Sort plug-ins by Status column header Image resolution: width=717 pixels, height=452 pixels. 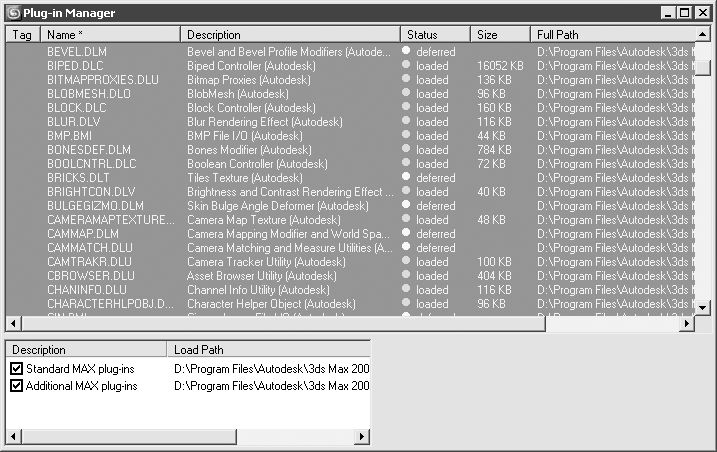pos(435,35)
